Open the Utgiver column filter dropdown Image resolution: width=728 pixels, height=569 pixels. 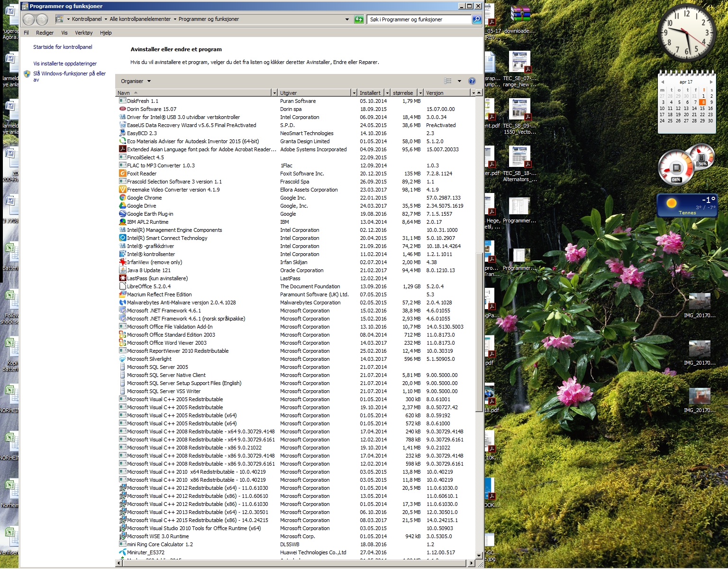tap(354, 93)
